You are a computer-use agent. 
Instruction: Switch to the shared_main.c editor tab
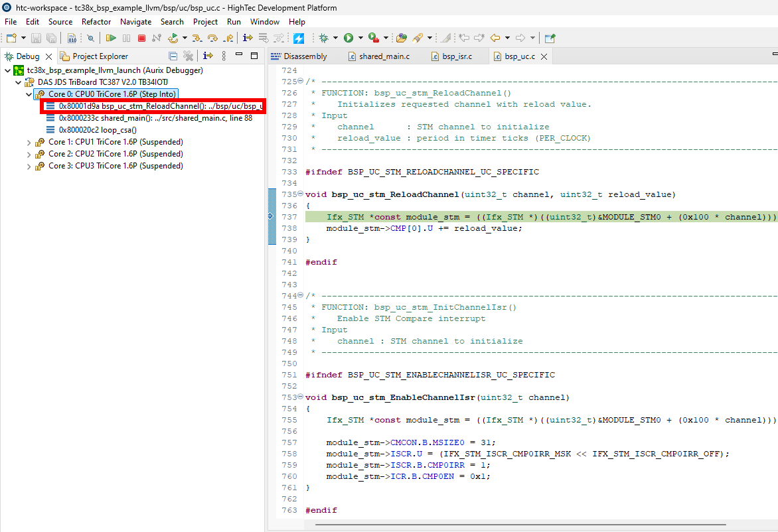[x=384, y=56]
